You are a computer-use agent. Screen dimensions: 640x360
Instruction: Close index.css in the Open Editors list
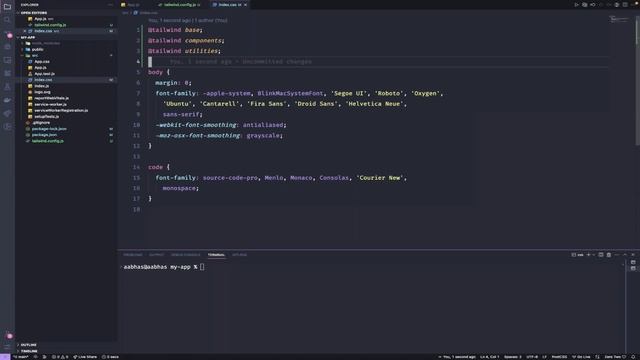pos(24,31)
